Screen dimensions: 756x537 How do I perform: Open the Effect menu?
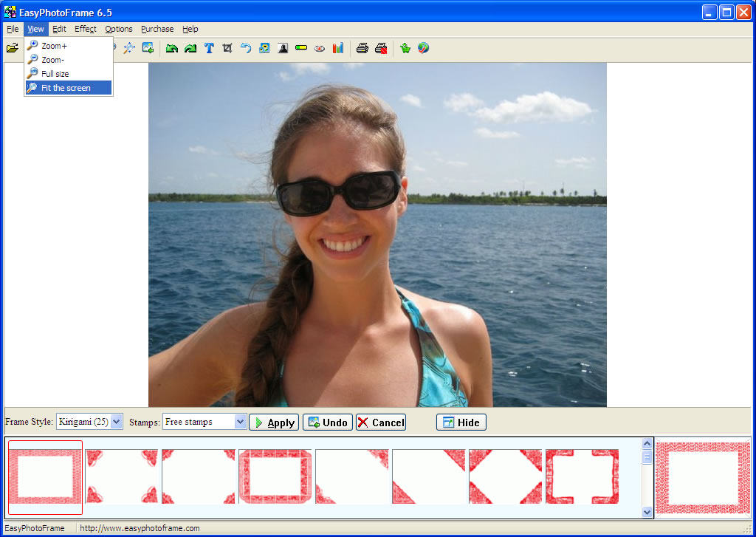86,29
